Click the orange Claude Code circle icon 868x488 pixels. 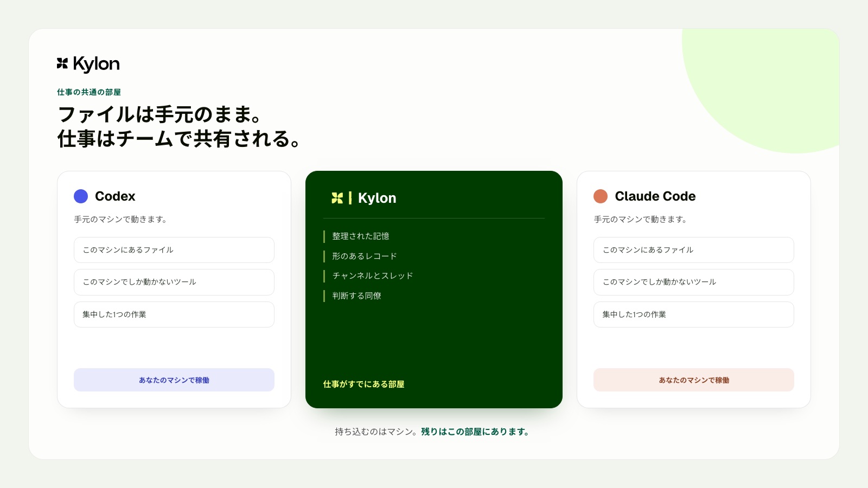point(601,196)
